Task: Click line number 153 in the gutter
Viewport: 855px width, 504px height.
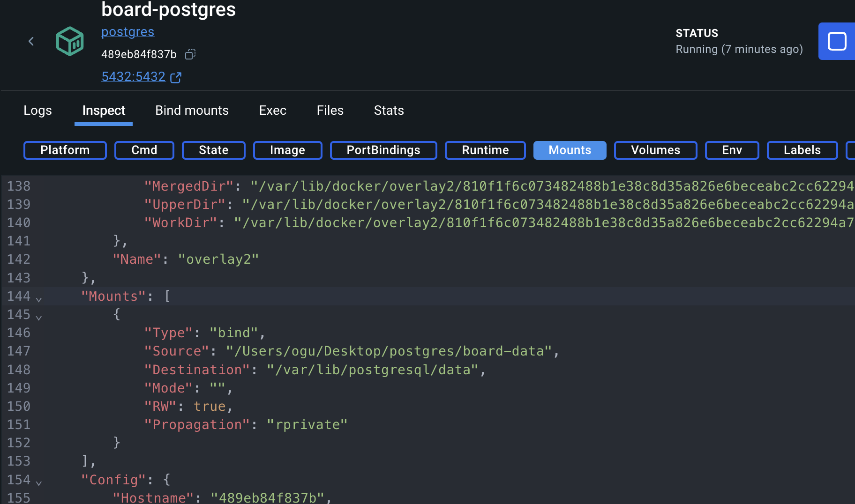Action: tap(19, 461)
